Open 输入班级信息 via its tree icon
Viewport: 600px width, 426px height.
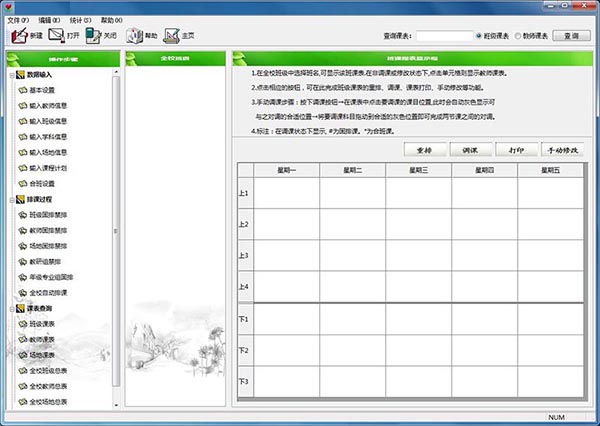pyautogui.click(x=23, y=121)
